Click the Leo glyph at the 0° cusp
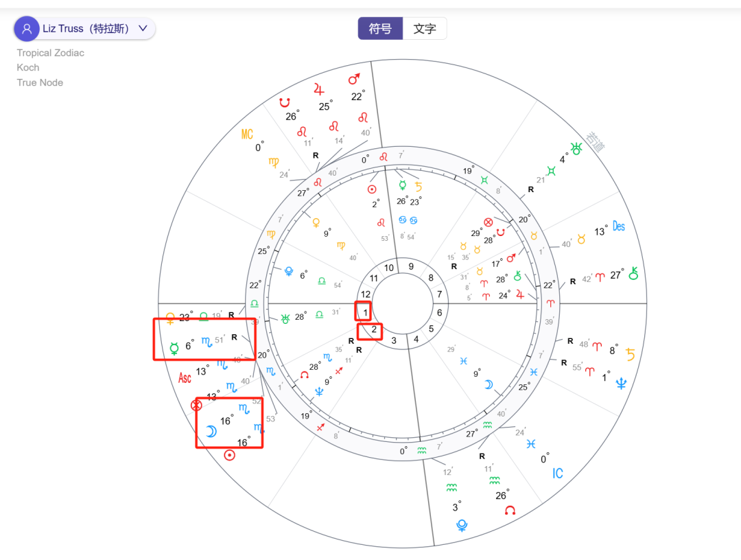 [x=384, y=157]
